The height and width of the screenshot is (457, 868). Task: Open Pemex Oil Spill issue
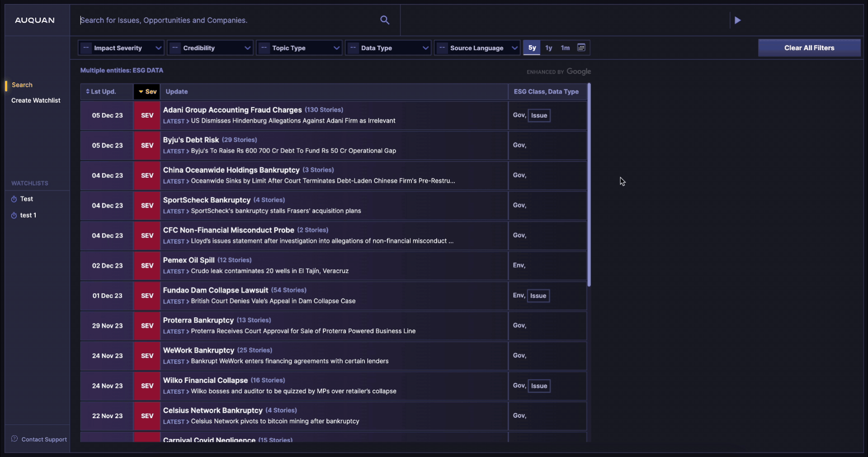189,260
